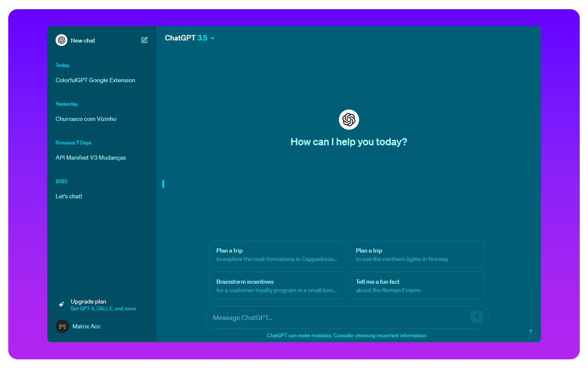This screenshot has width=588, height=368.
Task: Click the 2023 section label
Action: [62, 181]
